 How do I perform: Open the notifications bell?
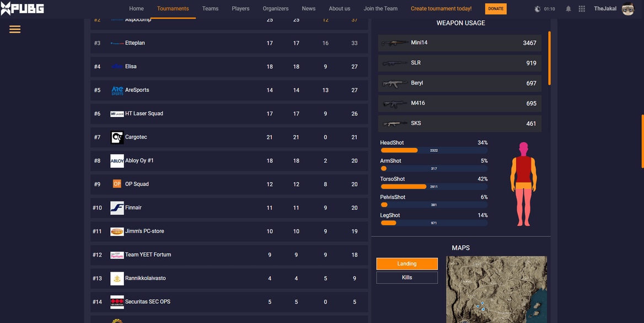click(568, 9)
